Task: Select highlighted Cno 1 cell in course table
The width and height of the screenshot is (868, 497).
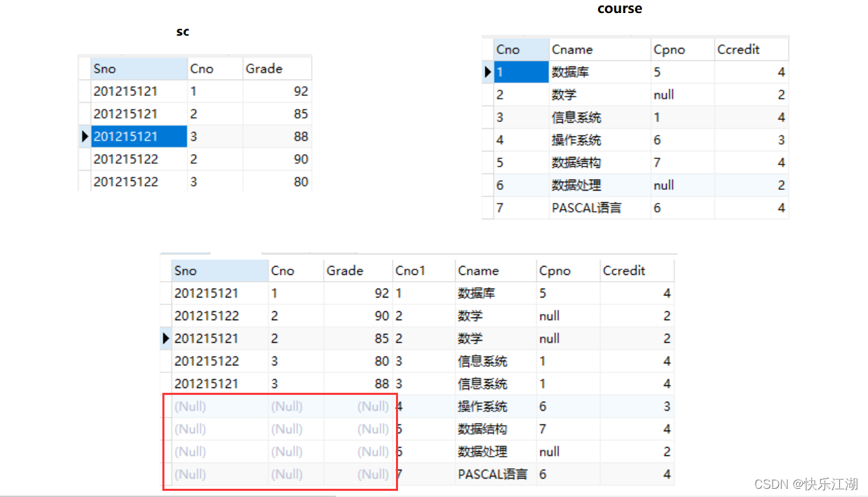Action: (x=521, y=72)
